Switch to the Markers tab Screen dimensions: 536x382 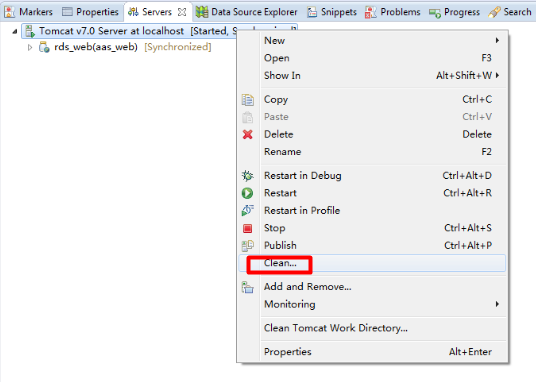(30, 12)
